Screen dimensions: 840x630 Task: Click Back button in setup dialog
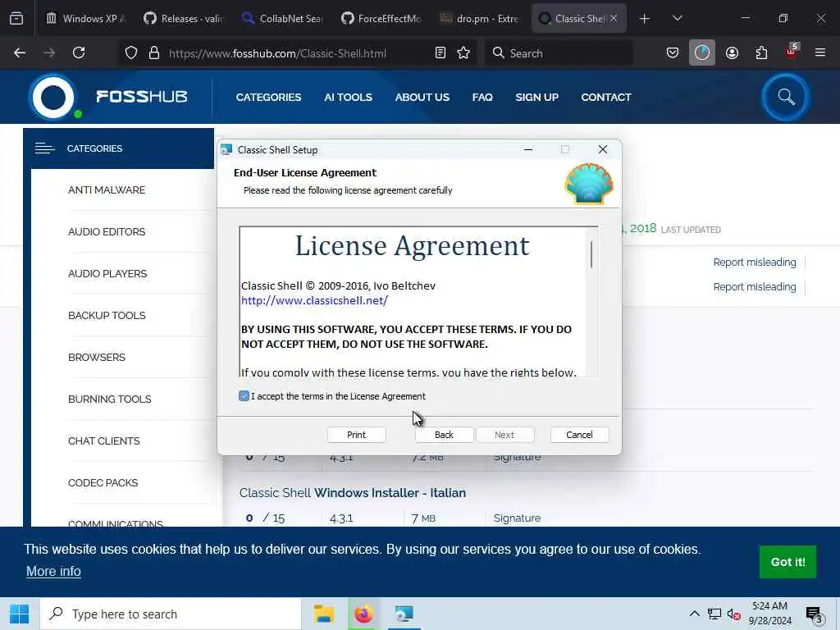tap(444, 435)
